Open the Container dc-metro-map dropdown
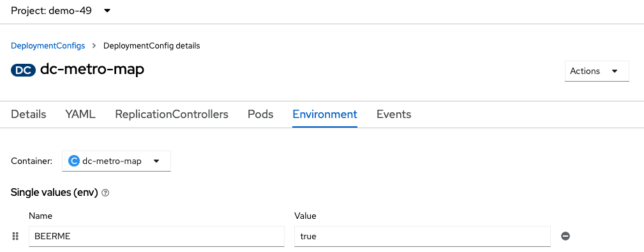Viewport: 644px width, 252px height. click(x=116, y=161)
